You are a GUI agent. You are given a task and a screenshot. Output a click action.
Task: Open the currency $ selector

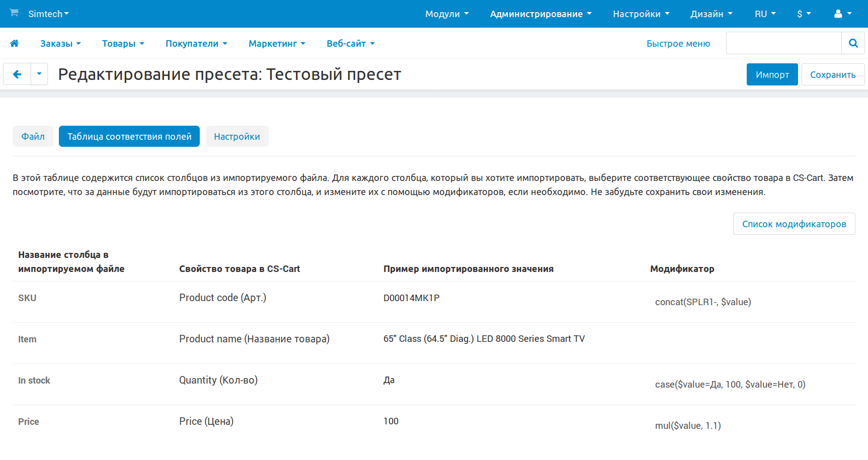point(804,14)
